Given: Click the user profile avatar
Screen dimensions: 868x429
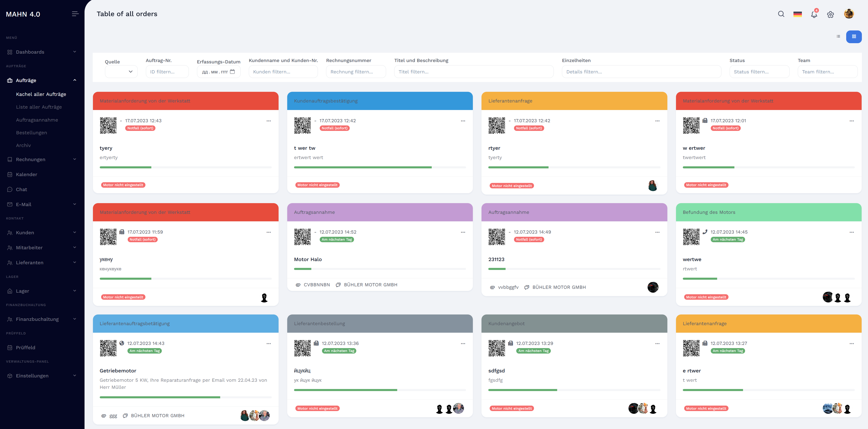Looking at the screenshot, I should click(x=848, y=14).
